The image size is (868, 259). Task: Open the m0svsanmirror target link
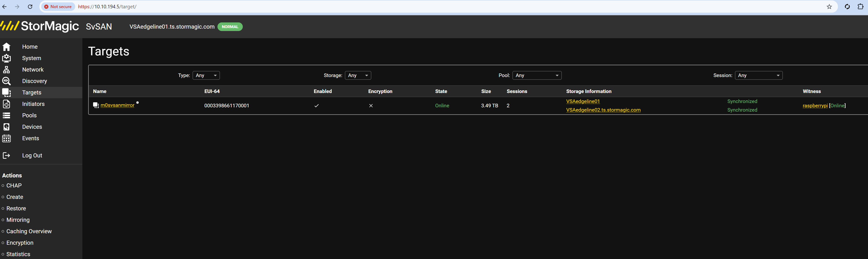point(118,105)
